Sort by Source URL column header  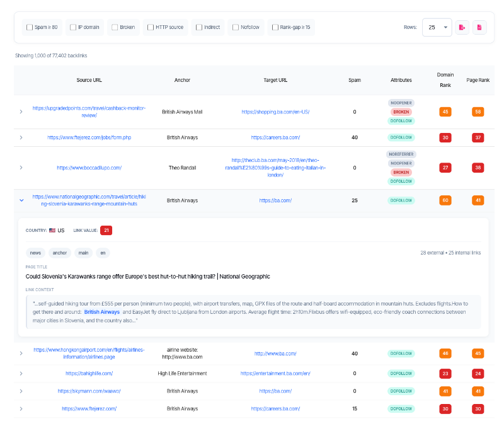89,80
